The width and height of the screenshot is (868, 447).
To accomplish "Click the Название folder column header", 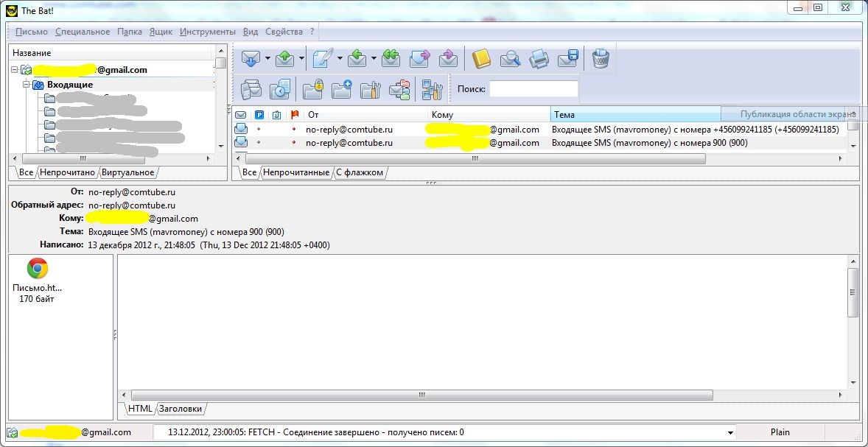I will point(111,53).
